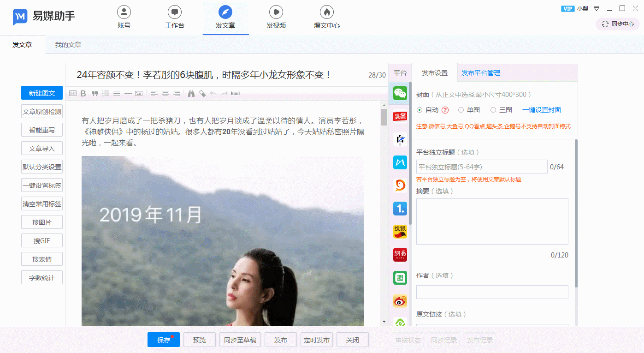
Task: Select the orange penguin platform icon
Action: point(400,185)
